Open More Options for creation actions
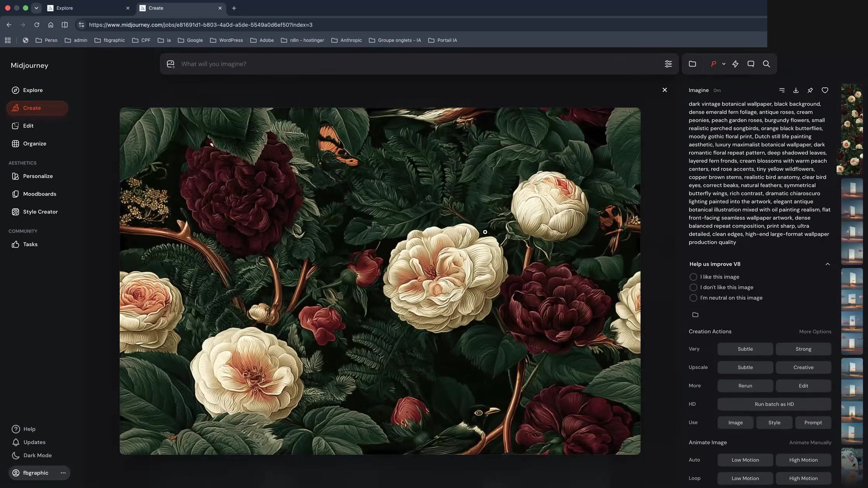868x488 pixels. coord(815,332)
